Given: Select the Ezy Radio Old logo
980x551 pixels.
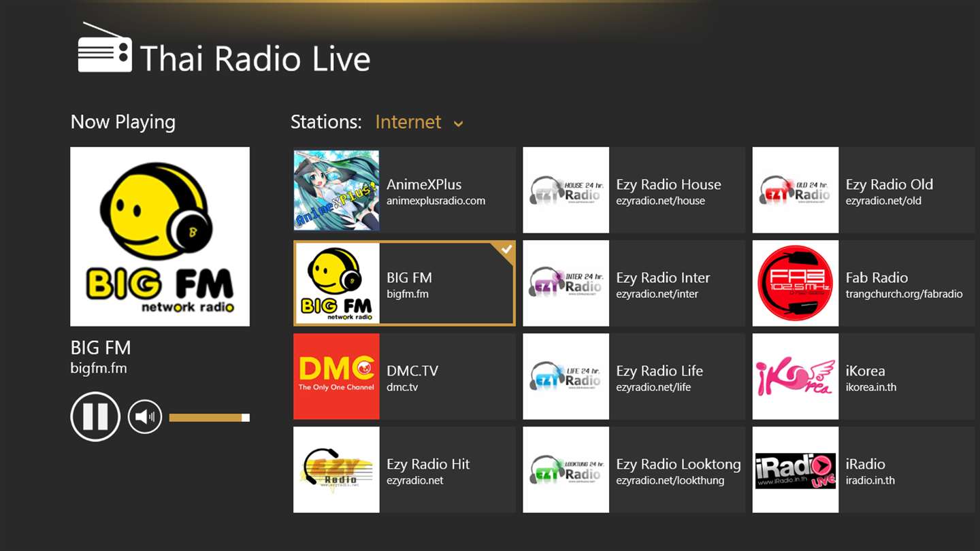Looking at the screenshot, I should (796, 190).
